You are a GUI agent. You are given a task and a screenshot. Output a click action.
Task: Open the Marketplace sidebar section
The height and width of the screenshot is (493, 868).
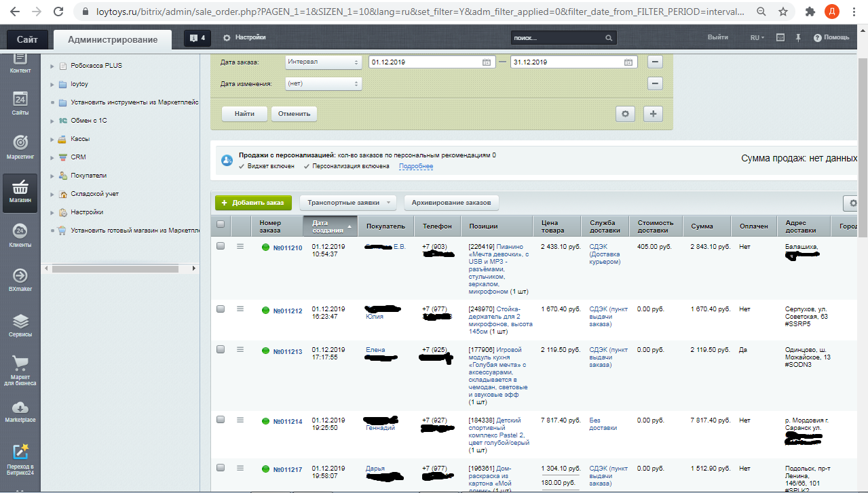(x=20, y=412)
